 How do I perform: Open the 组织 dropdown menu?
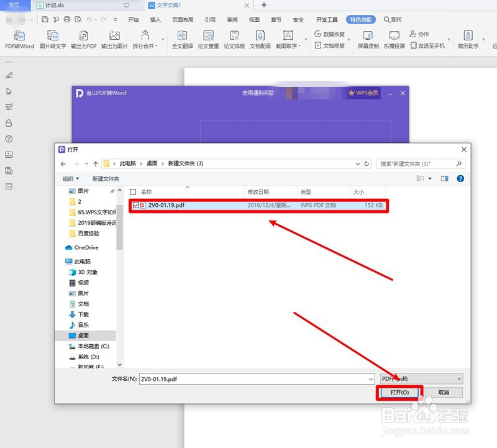(71, 178)
